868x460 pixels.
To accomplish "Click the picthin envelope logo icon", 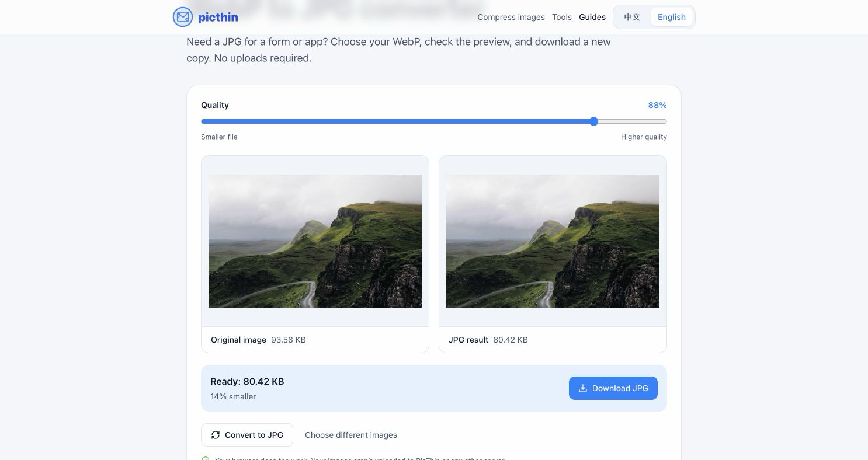I will pyautogui.click(x=183, y=17).
